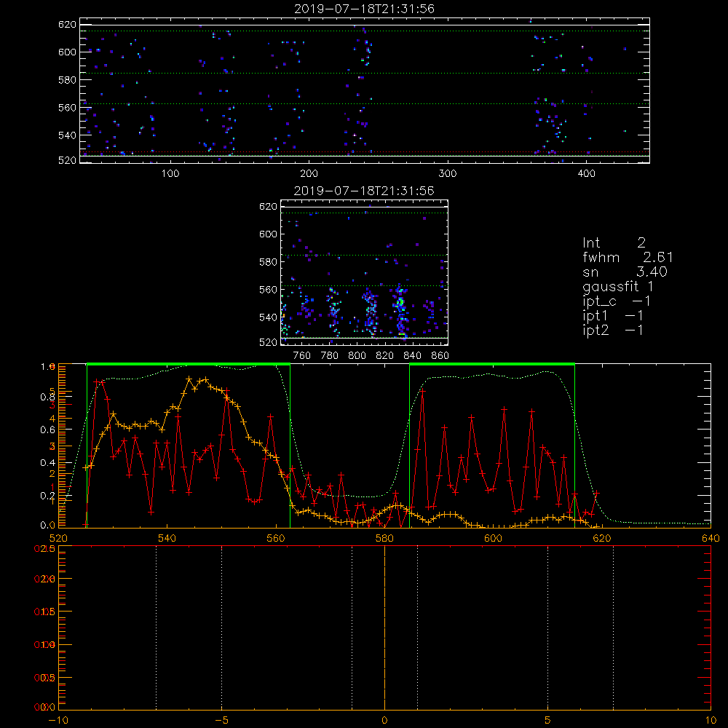Click the 5 x-axis label of bottom plot
This screenshot has height=728, width=728.
point(548,721)
